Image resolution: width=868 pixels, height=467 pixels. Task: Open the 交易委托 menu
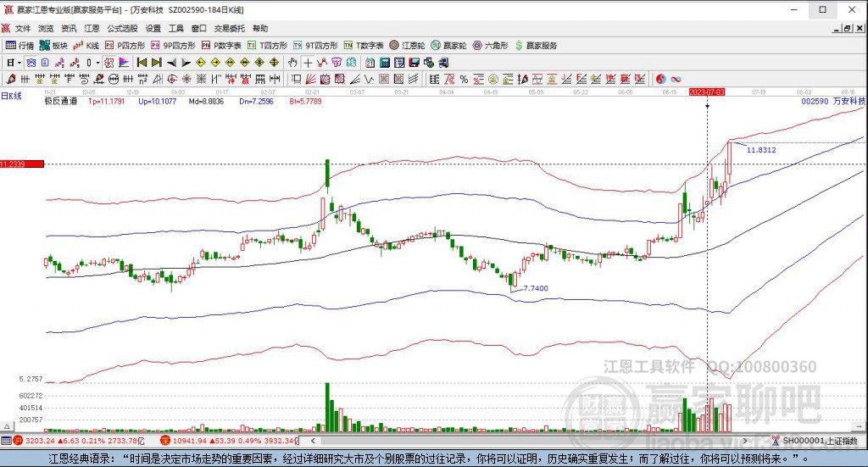(x=229, y=28)
